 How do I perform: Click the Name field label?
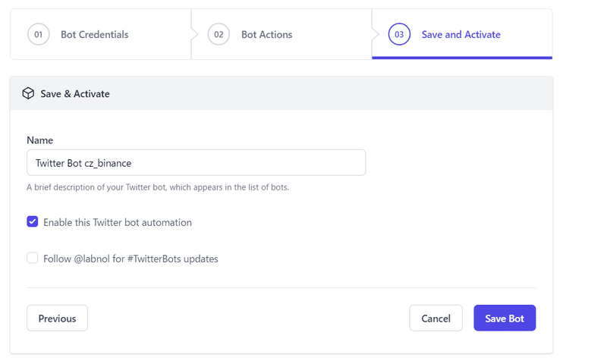[x=40, y=140]
